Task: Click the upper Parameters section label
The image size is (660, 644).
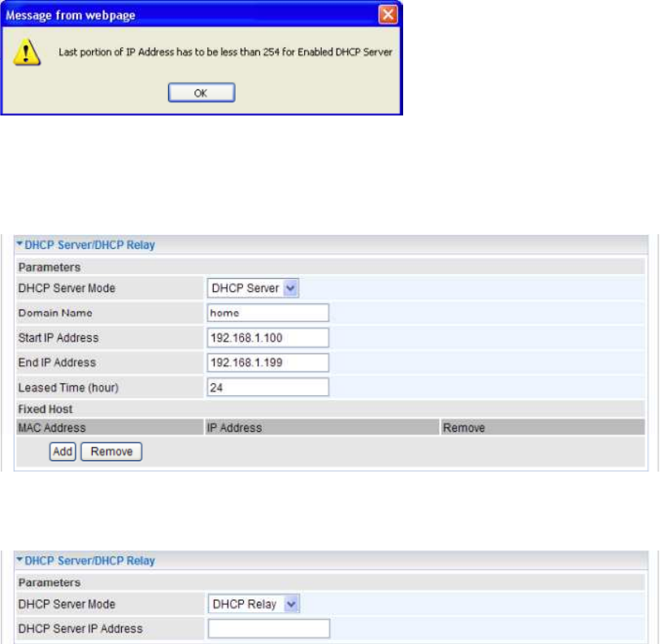Action: [50, 267]
